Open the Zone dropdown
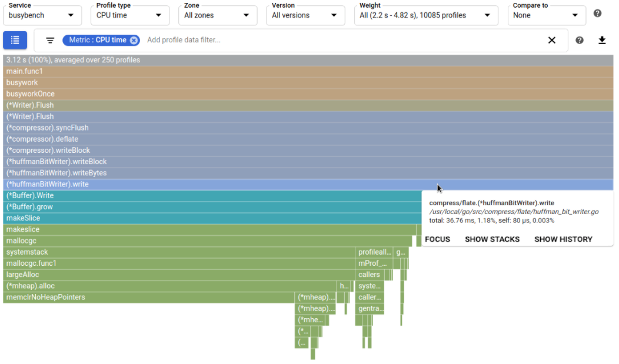 coord(217,15)
